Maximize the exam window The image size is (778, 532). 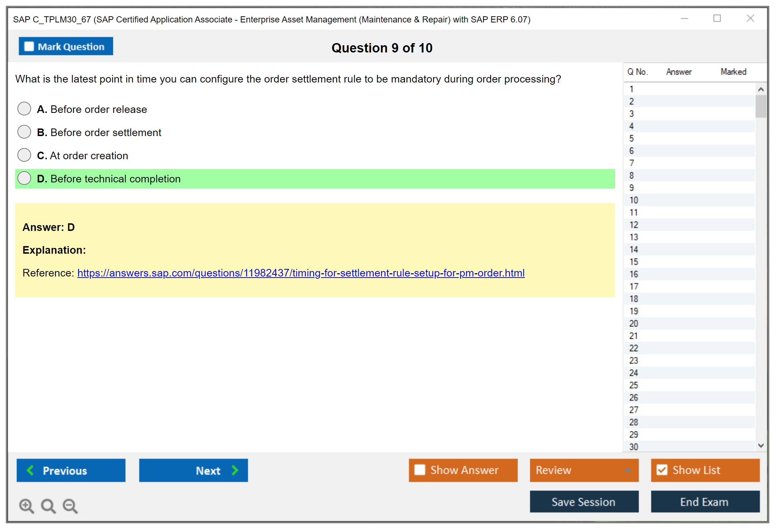717,18
